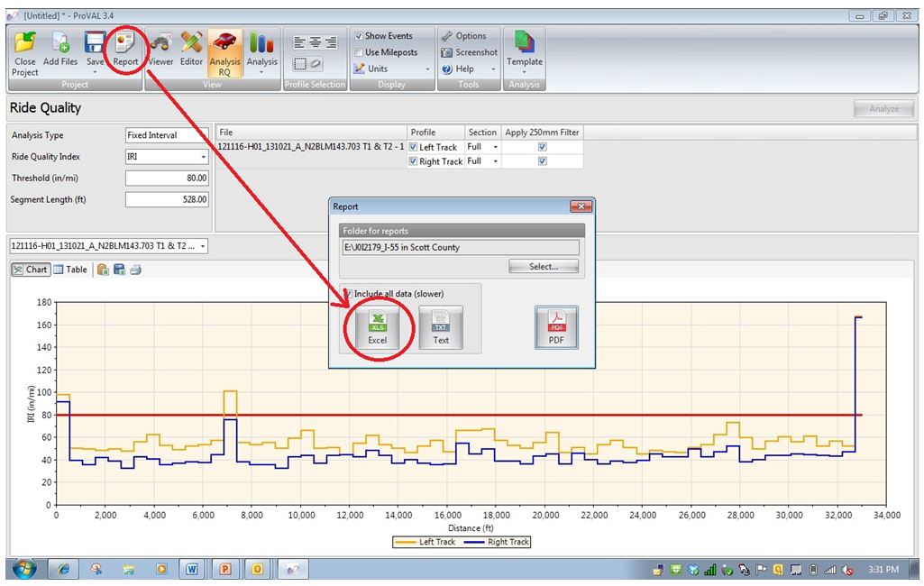Viewport: 924px width, 586px height.
Task: Expand the Template dropdown arrow
Action: [524, 72]
